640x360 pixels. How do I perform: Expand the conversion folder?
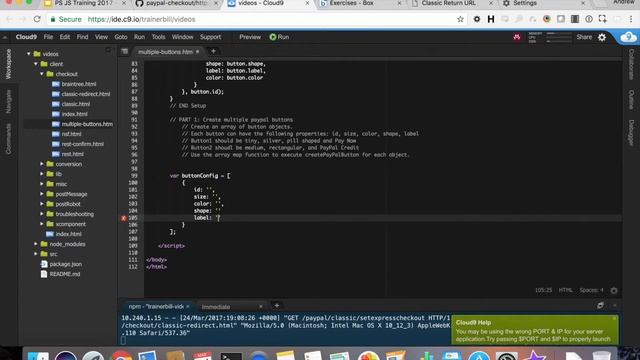coord(42,164)
